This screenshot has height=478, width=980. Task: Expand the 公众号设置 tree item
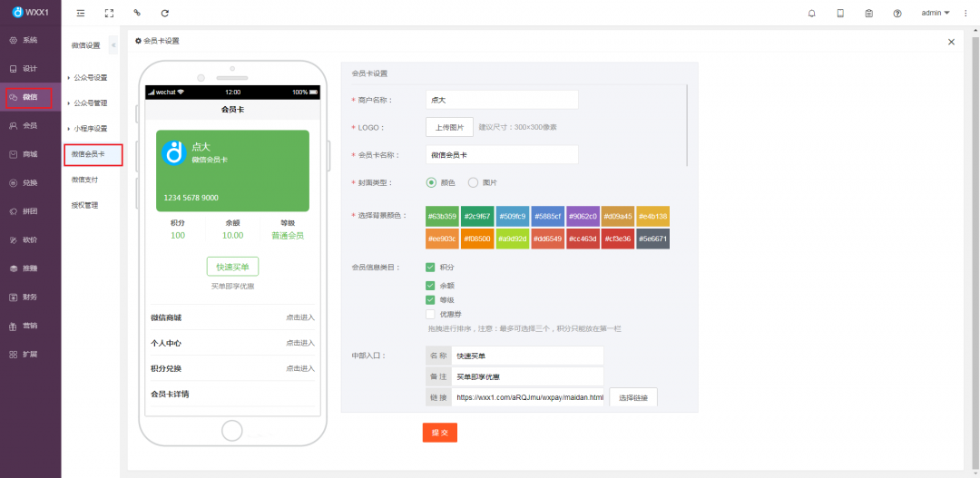(x=89, y=78)
